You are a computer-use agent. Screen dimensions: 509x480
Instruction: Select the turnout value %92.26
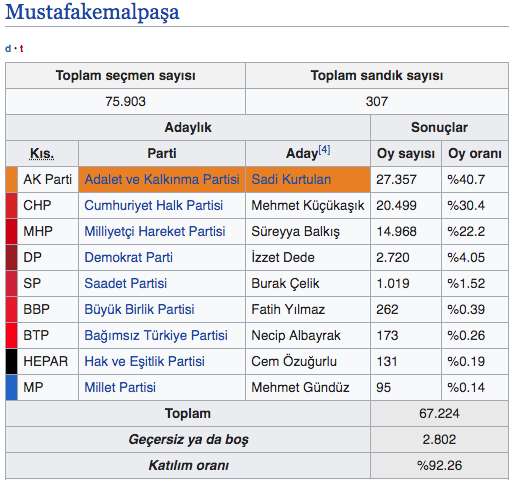(439, 465)
